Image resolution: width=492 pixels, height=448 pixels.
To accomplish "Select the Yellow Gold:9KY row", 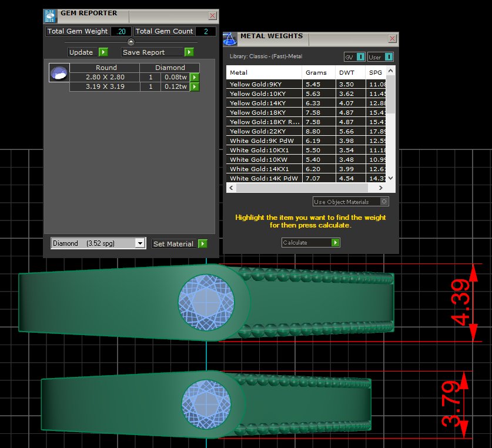I will click(306, 84).
